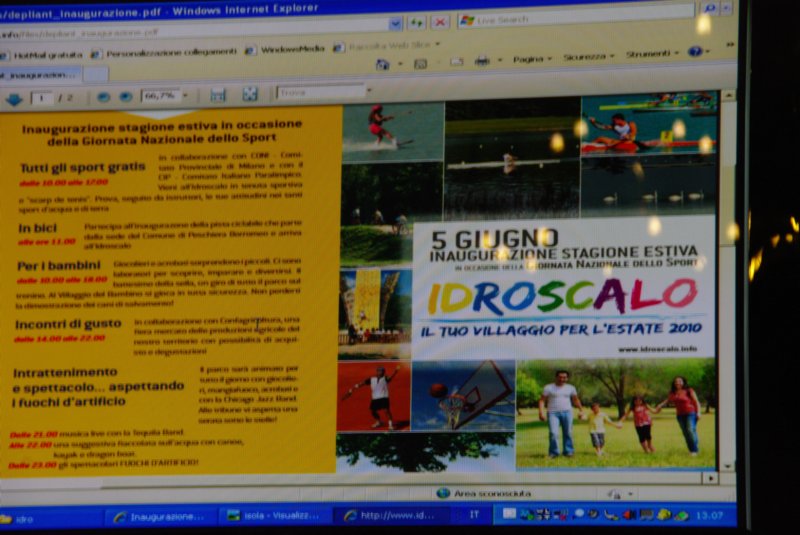Click the IE Home icon
This screenshot has height=535, width=800.
tap(382, 64)
